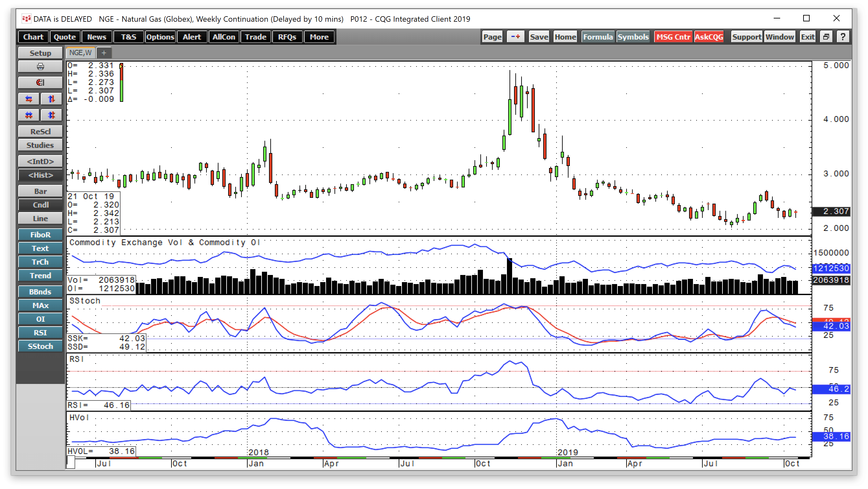Screen dimensions: 868x489
Task: Click the red-green price range bar
Action: click(x=121, y=83)
